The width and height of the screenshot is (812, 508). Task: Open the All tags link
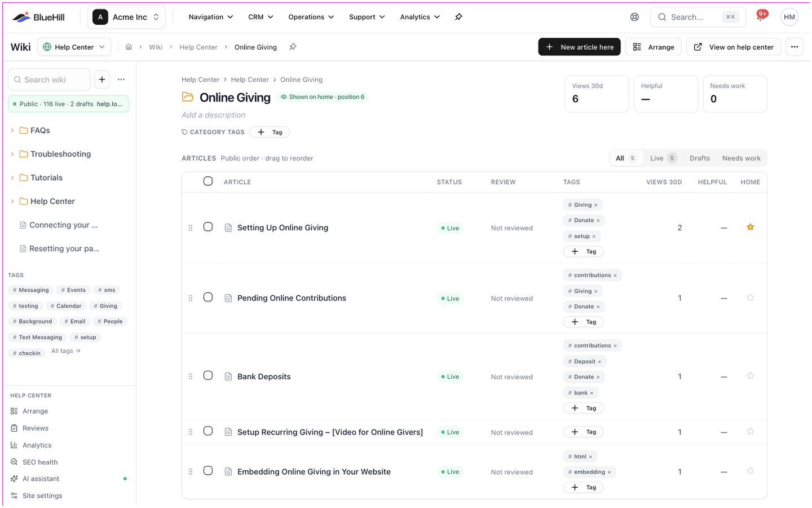tap(66, 351)
